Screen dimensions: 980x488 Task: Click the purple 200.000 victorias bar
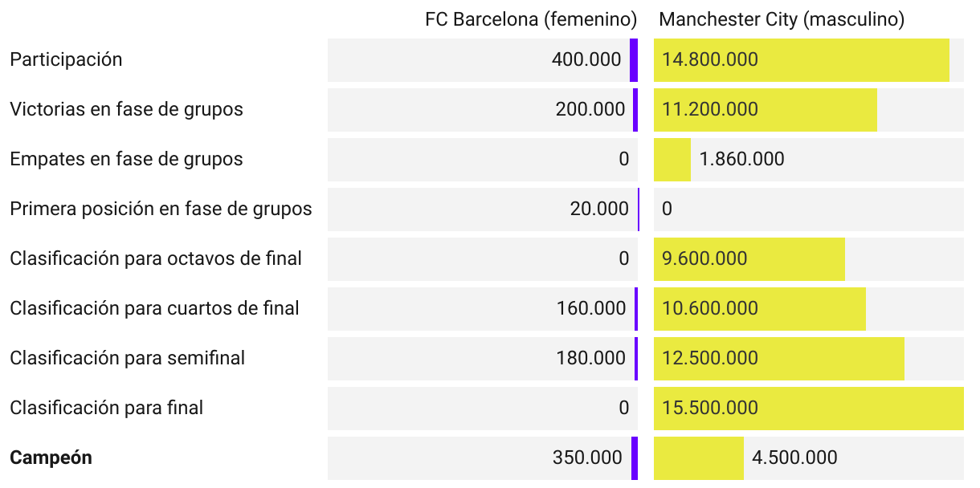pyautogui.click(x=635, y=110)
